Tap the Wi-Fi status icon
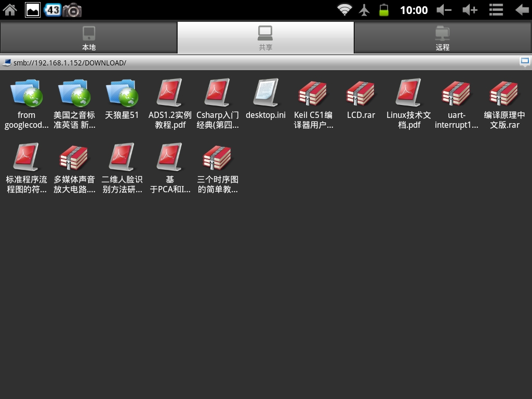The height and width of the screenshot is (399, 532). (344, 10)
